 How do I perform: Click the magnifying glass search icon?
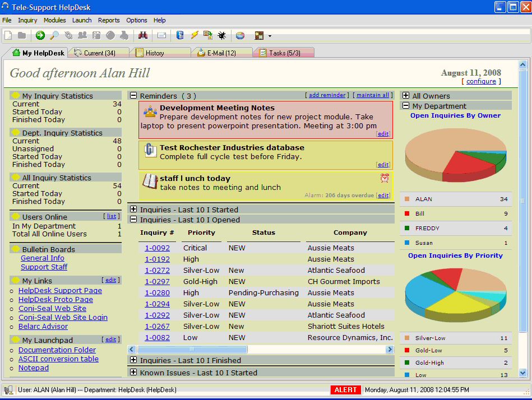click(54, 35)
